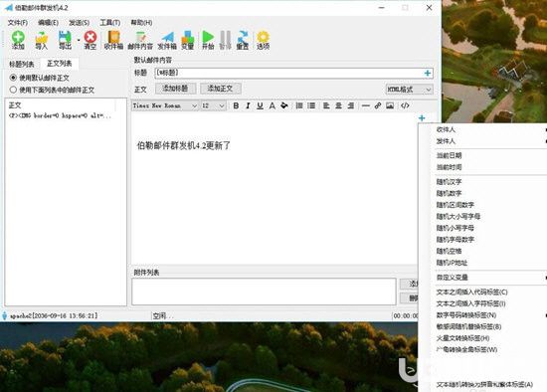The image size is (547, 392).
Task: Open the 选项 (Options) gear icon
Action: pos(263,40)
